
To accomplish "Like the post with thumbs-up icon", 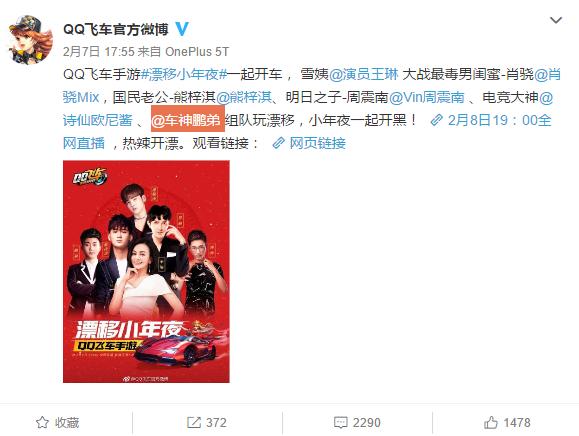I will (x=490, y=422).
